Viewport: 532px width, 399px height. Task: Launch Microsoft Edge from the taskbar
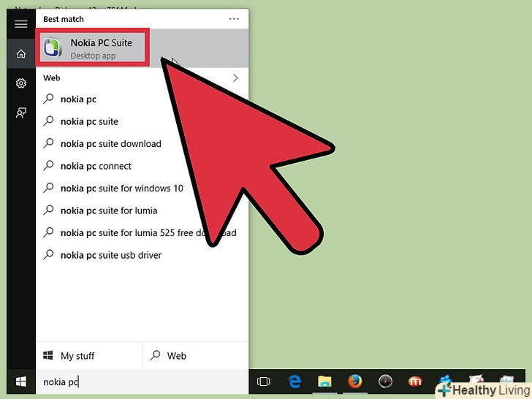(x=294, y=381)
